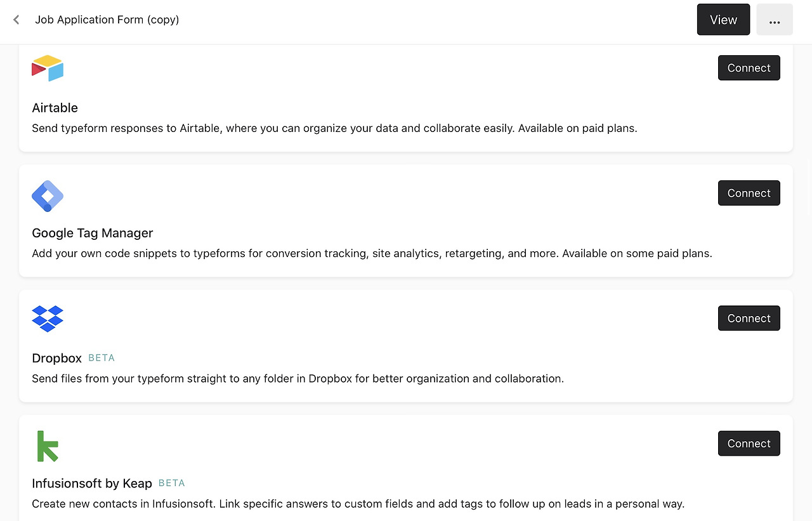This screenshot has width=812, height=521.
Task: Connect the Airtable integration
Action: [749, 68]
